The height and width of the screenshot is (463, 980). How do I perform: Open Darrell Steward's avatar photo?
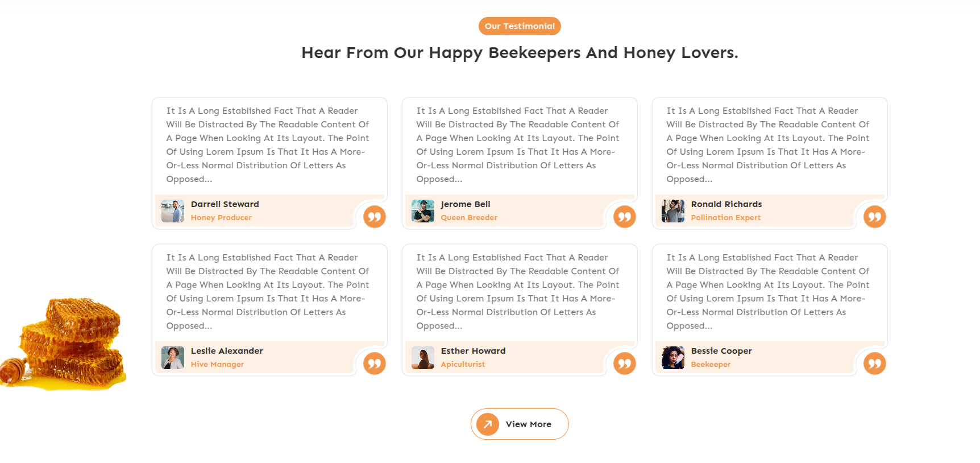(173, 211)
